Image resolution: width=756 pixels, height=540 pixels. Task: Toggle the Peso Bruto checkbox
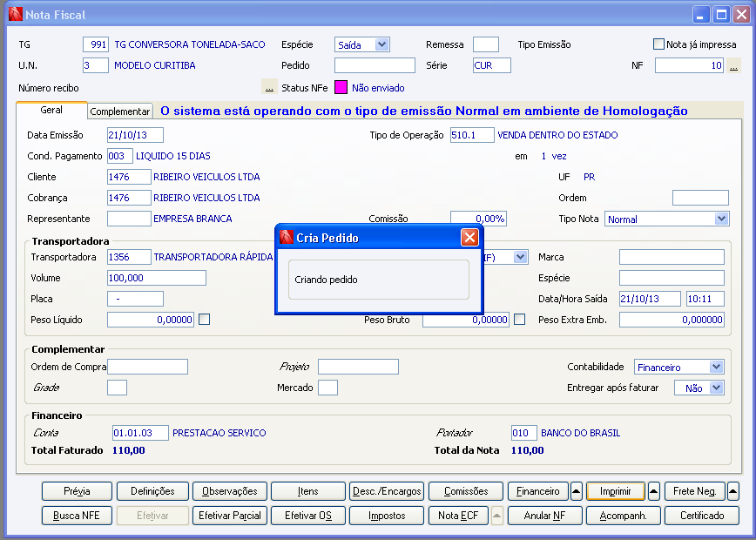pos(519,319)
